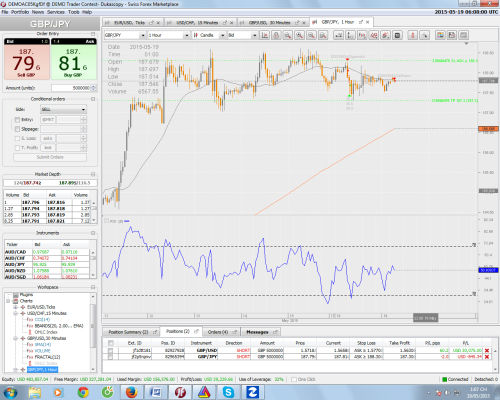This screenshot has width=500, height=400.
Task: Collapse the Market Depth panel icon
Action: click(93, 174)
